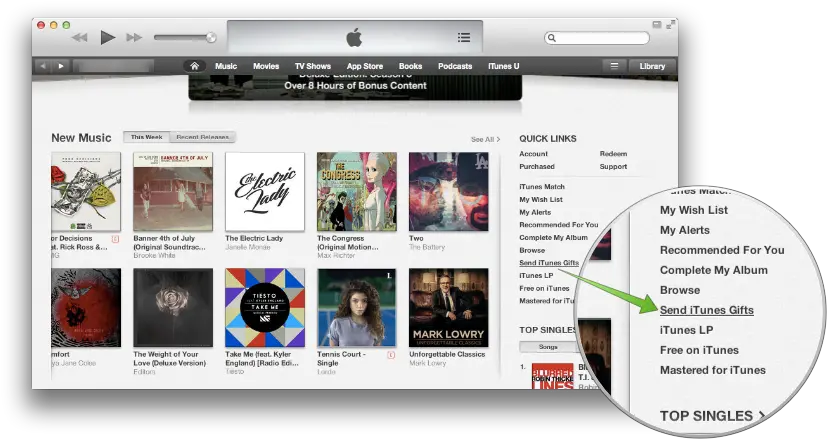Click the Max Richter artist name
Image resolution: width=827 pixels, height=439 pixels.
(x=336, y=255)
